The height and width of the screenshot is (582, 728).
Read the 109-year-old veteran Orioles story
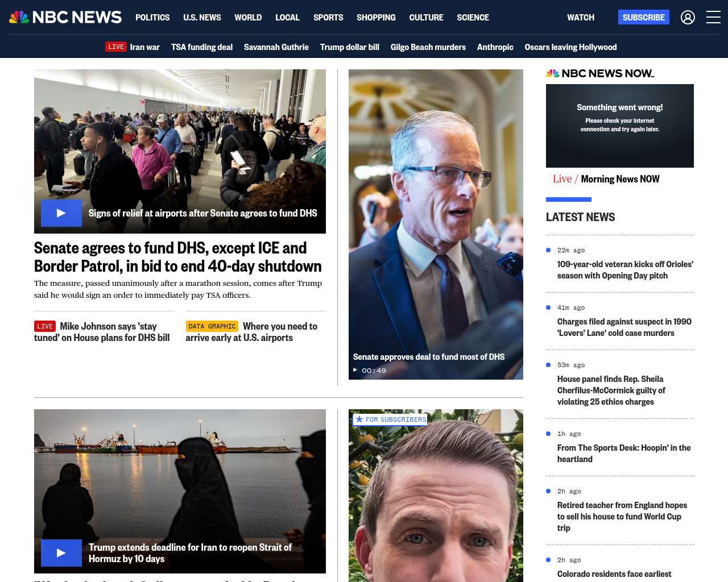625,270
